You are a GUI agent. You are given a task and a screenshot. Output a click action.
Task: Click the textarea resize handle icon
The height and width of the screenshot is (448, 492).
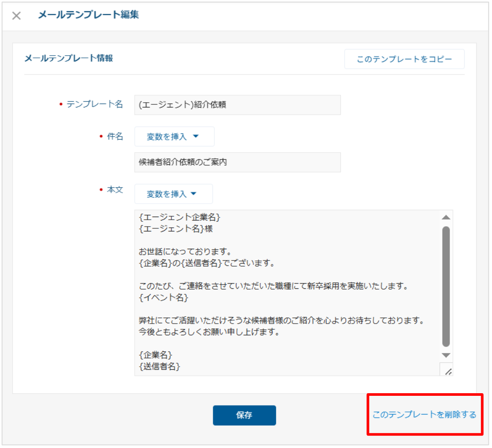click(x=448, y=371)
